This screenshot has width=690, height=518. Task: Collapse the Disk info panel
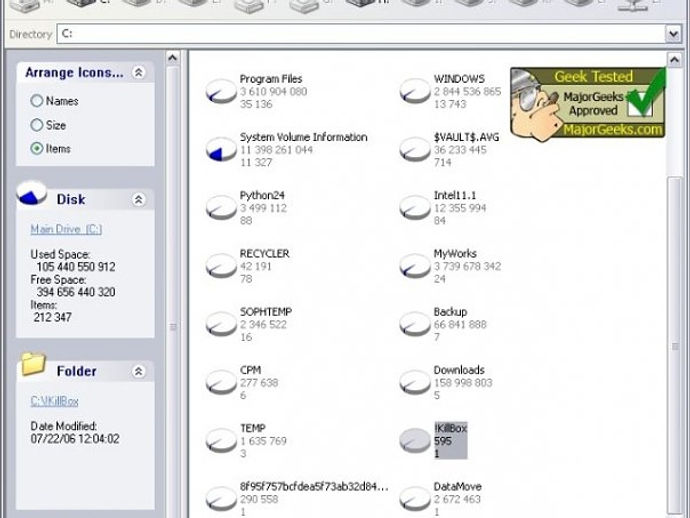(x=139, y=200)
